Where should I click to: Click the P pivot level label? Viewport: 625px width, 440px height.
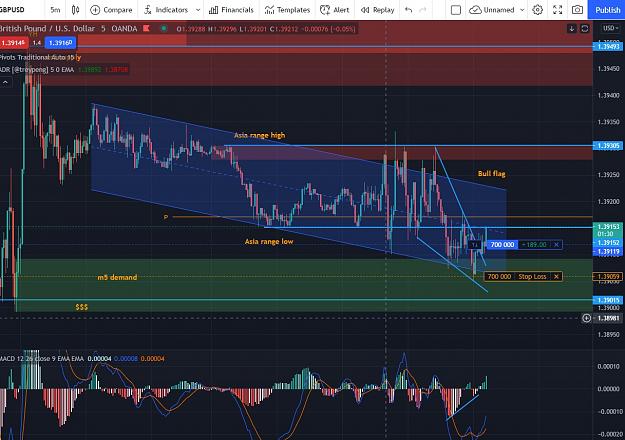click(x=166, y=217)
